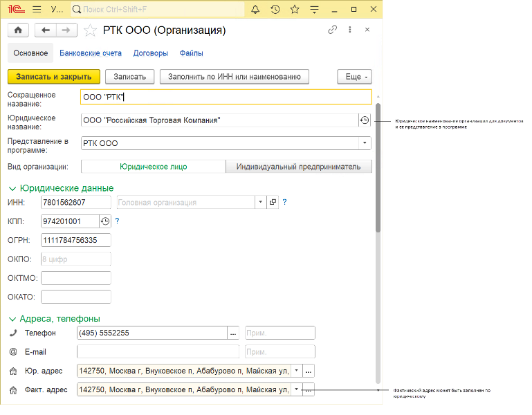Image resolution: width=532 pixels, height=415 pixels.
Task: Open legal address editor ellipsis button
Action: point(309,371)
